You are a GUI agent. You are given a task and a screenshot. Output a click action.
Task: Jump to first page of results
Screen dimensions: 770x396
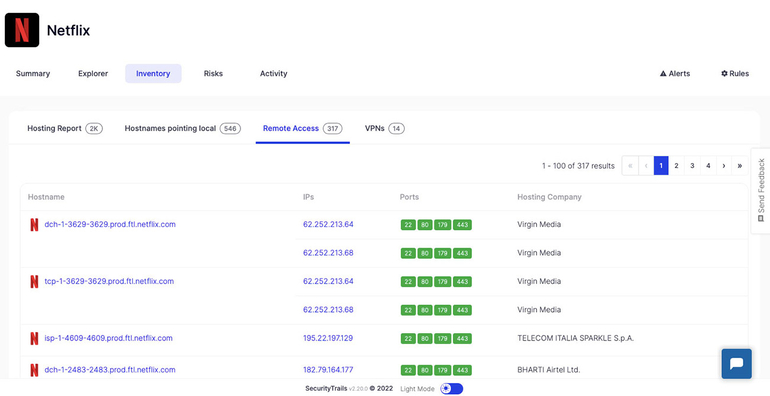click(630, 166)
